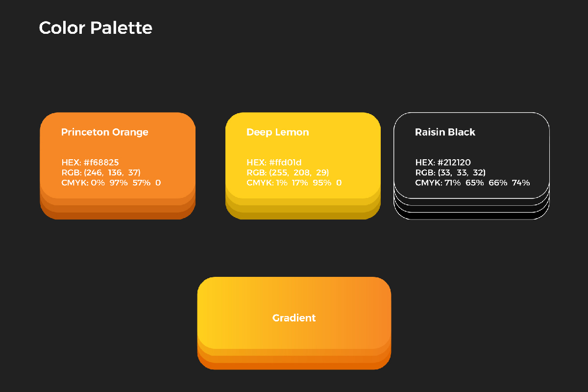
Task: Click the black bottom layer of Raisin Black card
Action: pyautogui.click(x=471, y=216)
